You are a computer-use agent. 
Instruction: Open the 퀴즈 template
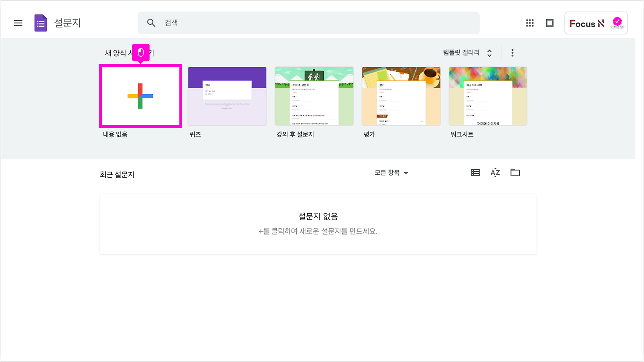pyautogui.click(x=227, y=96)
